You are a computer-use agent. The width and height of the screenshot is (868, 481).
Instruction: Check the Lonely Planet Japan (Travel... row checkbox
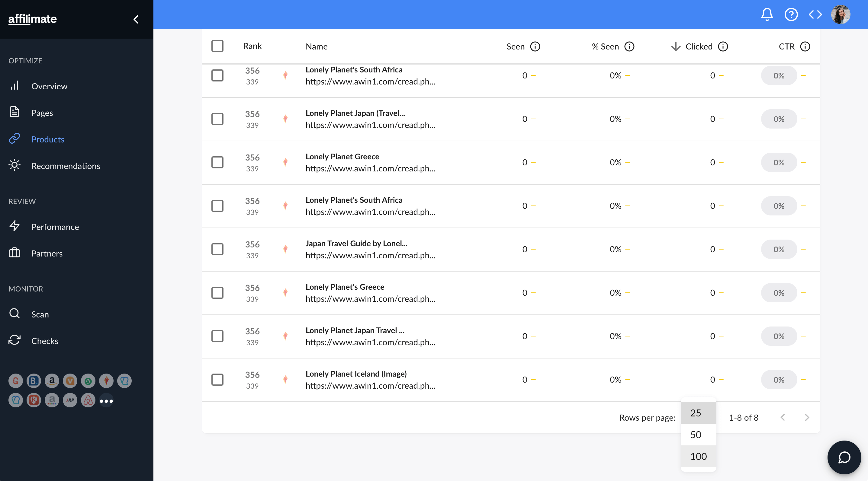pos(217,119)
